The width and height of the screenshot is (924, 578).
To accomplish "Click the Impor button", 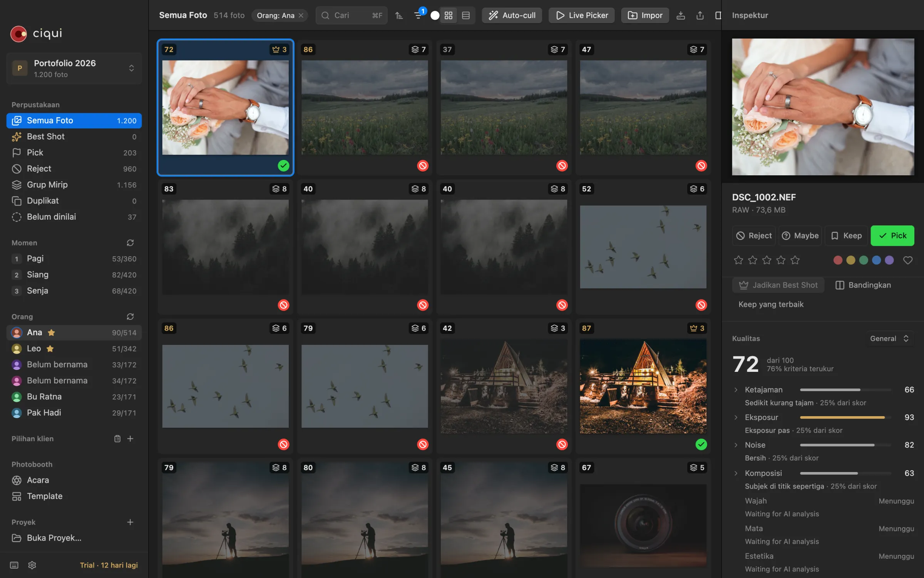I will pyautogui.click(x=645, y=15).
